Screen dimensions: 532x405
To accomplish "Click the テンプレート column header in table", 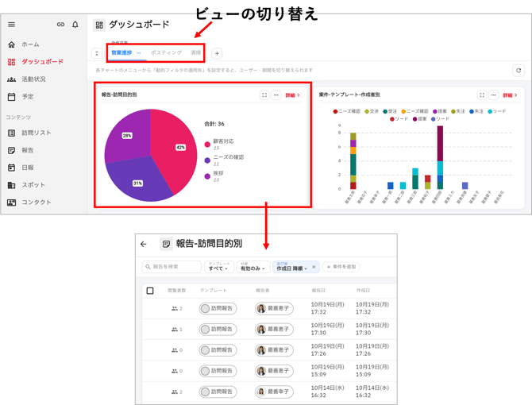I will (213, 291).
